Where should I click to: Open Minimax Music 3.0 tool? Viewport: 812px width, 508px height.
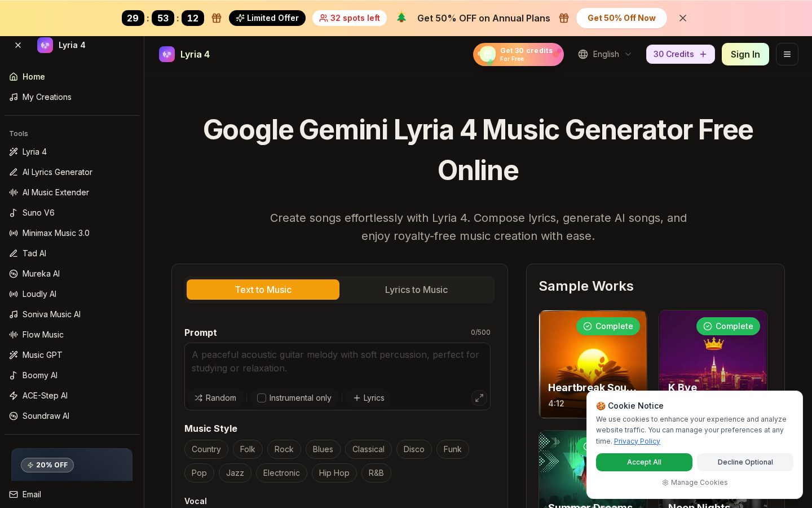72,233
